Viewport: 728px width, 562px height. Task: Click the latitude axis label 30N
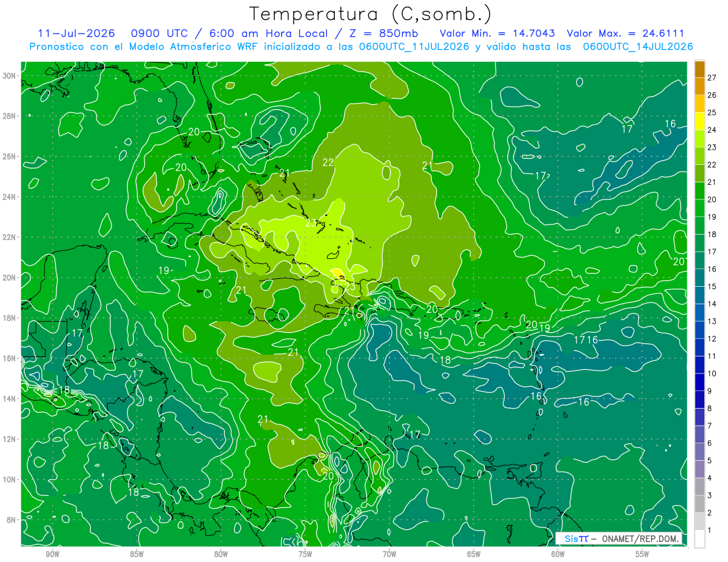(9, 75)
